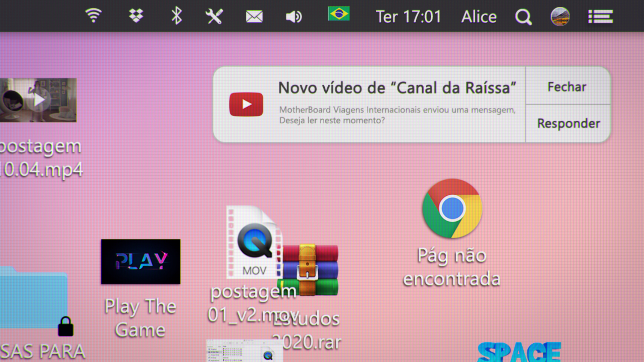Open the wrench and screwdriver tools icon
The image size is (644, 362).
point(214,16)
